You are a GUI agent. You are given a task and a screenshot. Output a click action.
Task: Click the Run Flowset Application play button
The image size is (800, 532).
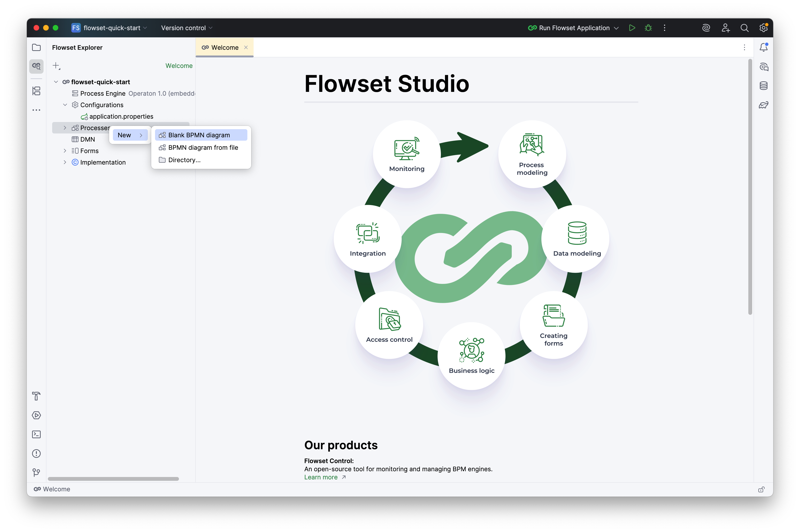pyautogui.click(x=632, y=28)
